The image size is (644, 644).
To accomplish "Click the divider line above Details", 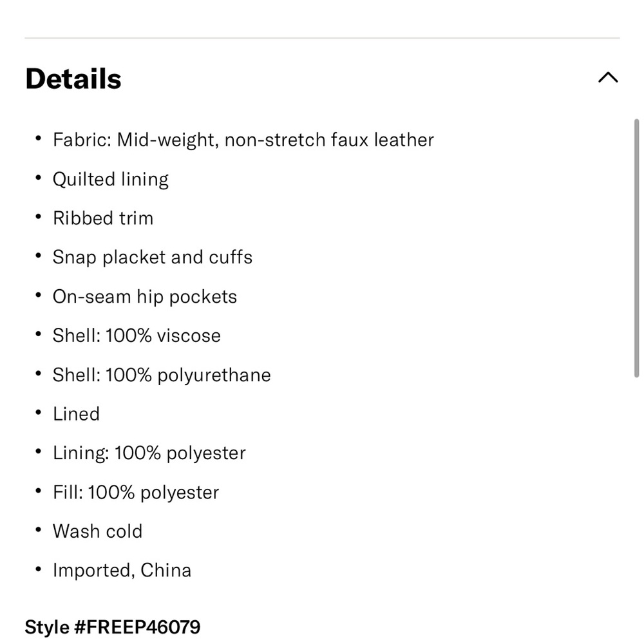I will pos(322,37).
